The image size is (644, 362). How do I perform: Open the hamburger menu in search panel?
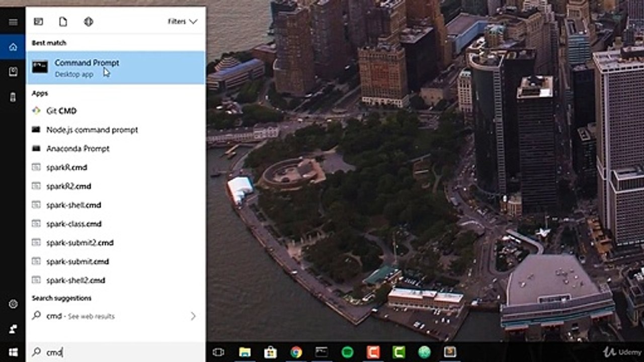[13, 22]
